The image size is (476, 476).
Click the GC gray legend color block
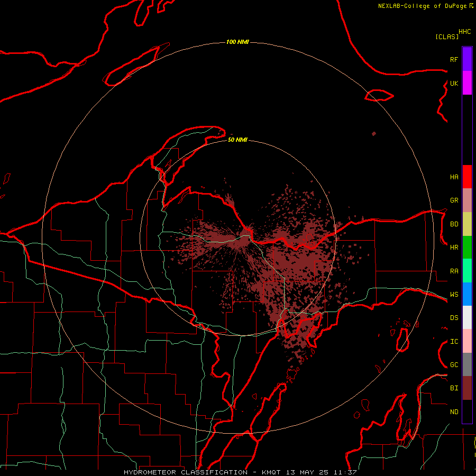[467, 364]
